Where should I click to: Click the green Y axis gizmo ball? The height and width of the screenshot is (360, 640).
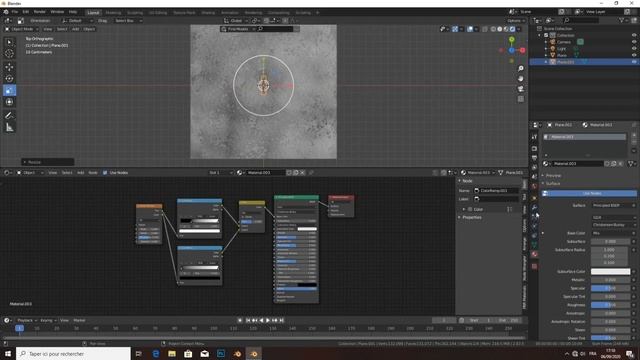(511, 40)
